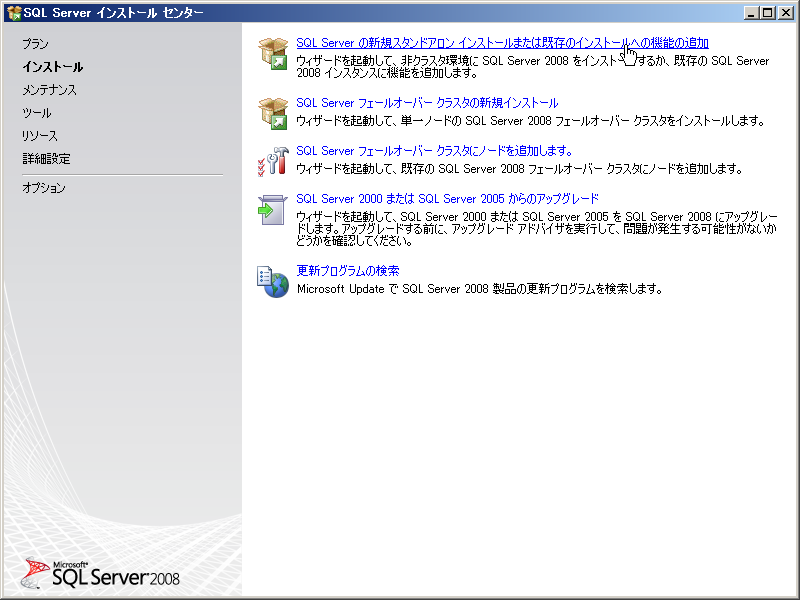Image resolution: width=800 pixels, height=600 pixels.
Task: Open the プラン page in sidebar
Action: pos(35,44)
